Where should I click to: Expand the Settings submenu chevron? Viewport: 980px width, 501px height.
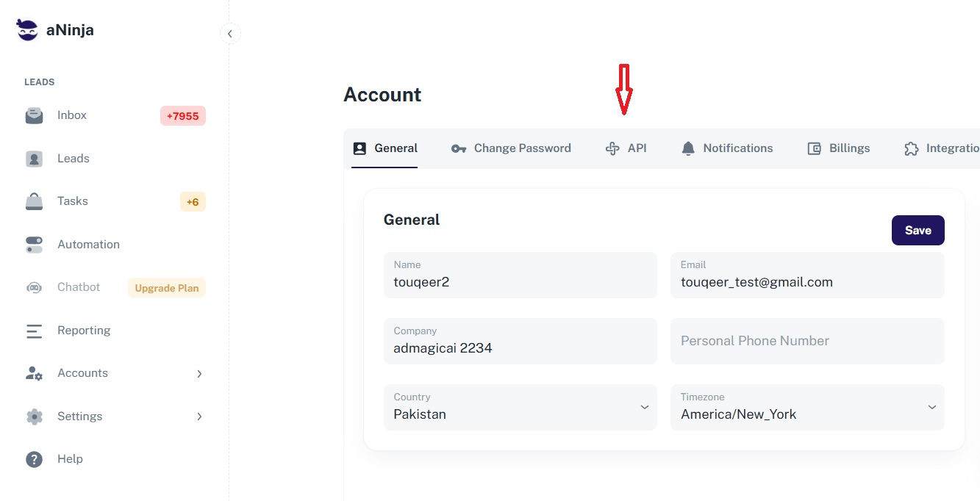tap(199, 417)
